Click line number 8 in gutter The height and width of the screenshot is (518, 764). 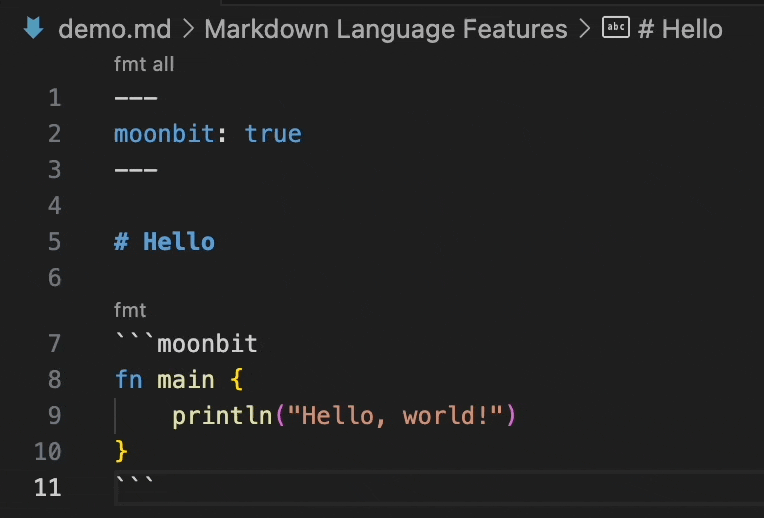pyautogui.click(x=55, y=380)
